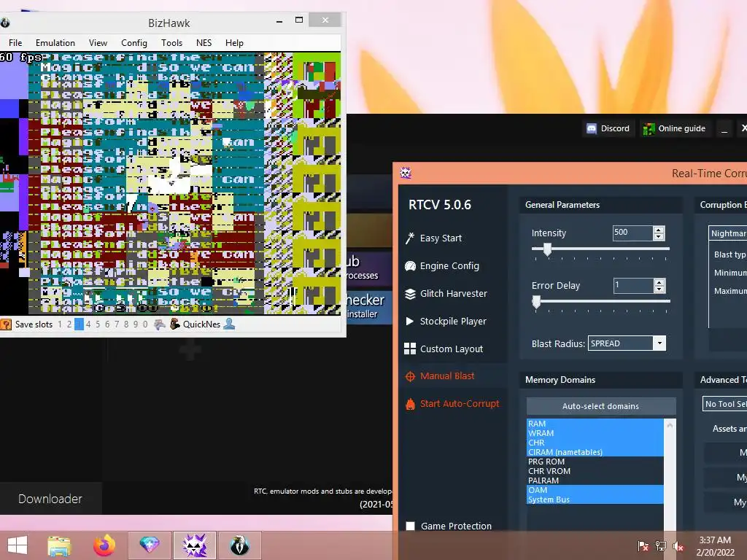
Task: Click the Discord logo icon
Action: tap(591, 128)
